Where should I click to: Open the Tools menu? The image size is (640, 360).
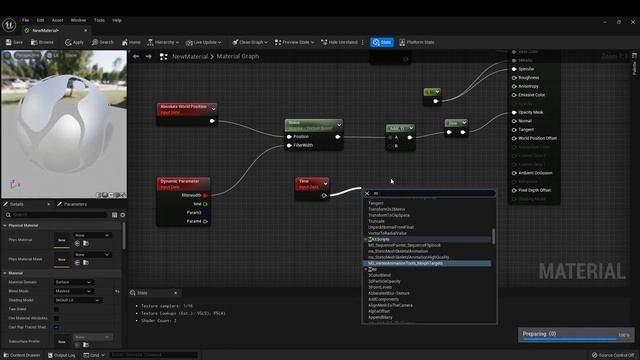99,20
